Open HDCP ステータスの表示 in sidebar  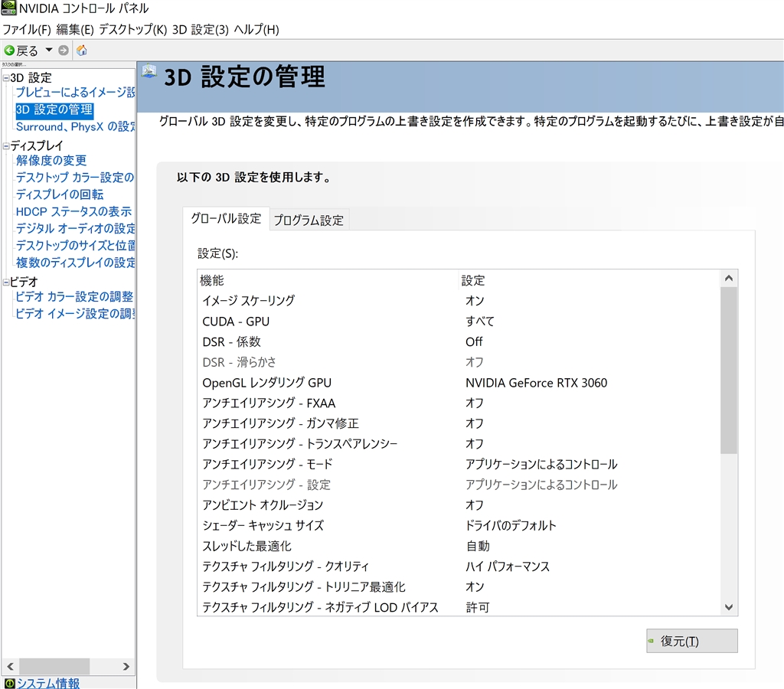coord(73,211)
